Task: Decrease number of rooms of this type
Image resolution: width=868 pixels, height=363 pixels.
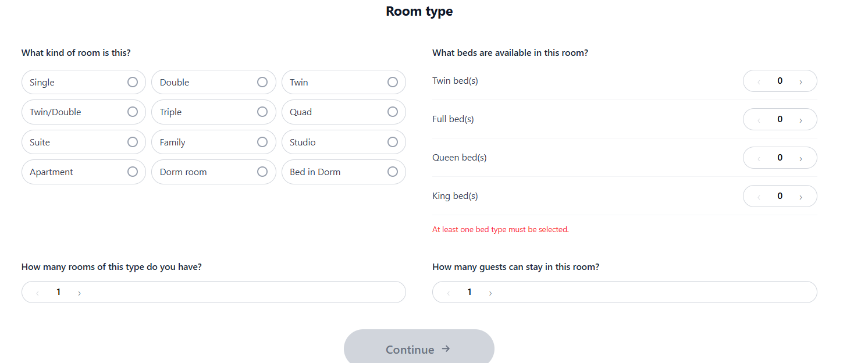Action: tap(37, 293)
